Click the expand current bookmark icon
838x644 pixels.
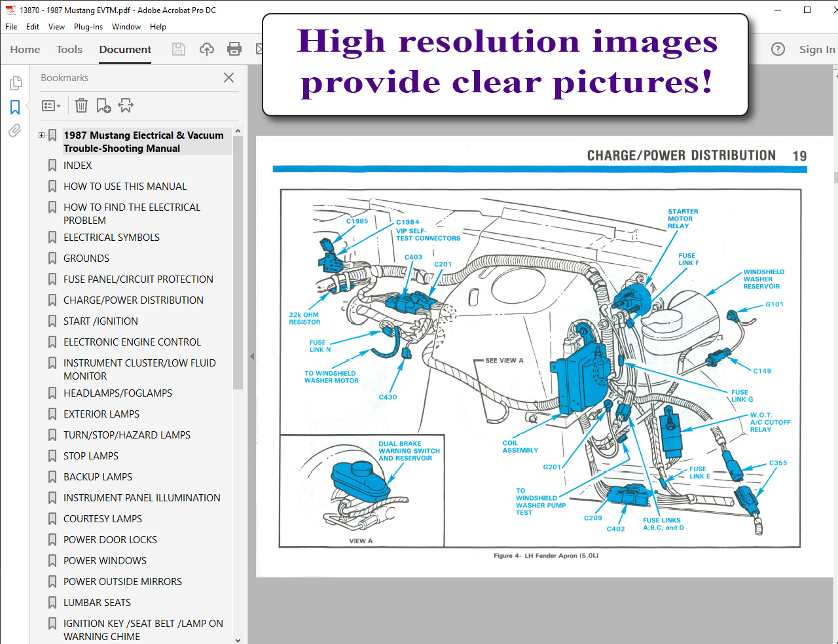tap(126, 105)
